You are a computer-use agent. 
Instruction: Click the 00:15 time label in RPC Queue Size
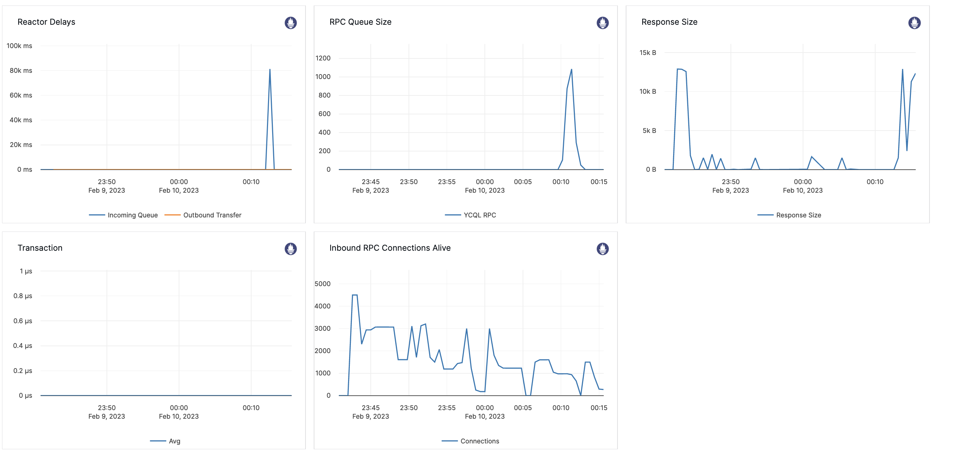pyautogui.click(x=599, y=182)
